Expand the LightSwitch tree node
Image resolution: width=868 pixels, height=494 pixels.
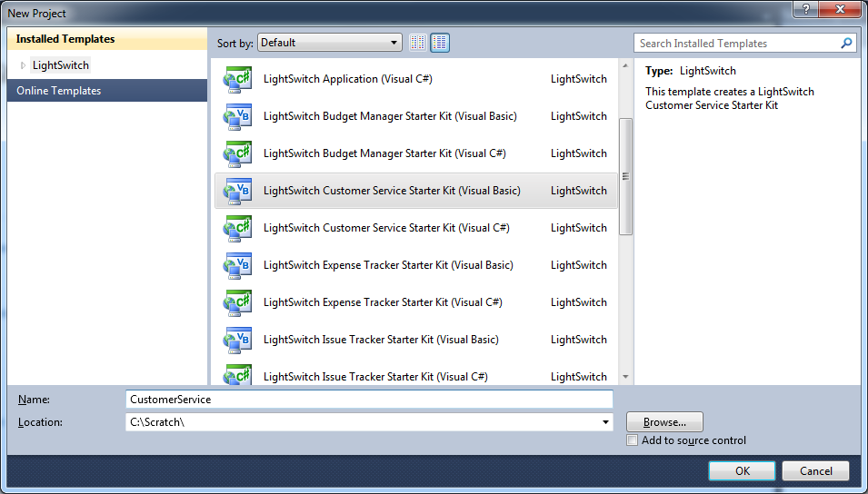pyautogui.click(x=24, y=65)
